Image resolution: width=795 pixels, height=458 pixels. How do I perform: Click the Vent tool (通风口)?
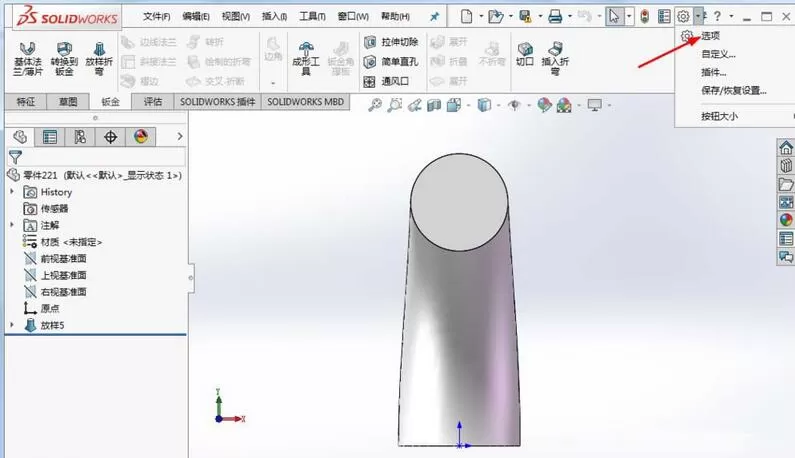coord(386,81)
